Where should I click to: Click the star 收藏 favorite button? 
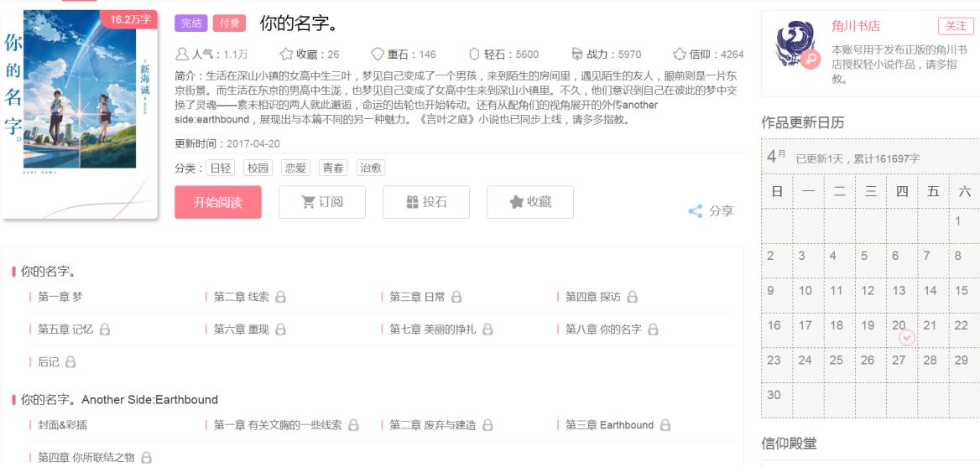click(529, 202)
